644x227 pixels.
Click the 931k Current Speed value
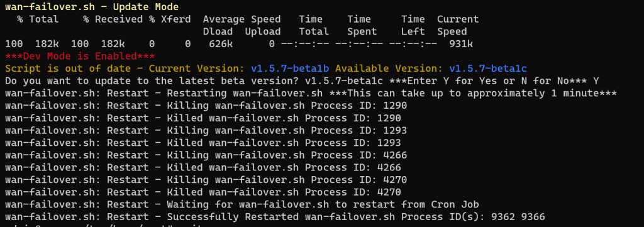tap(461, 44)
